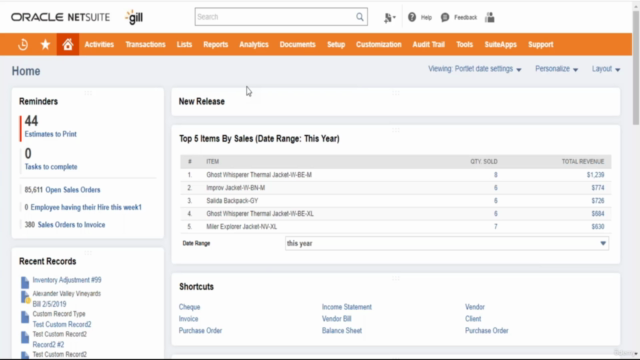This screenshot has width=640, height=360.
Task: Open the Reports menu
Action: [x=216, y=44]
